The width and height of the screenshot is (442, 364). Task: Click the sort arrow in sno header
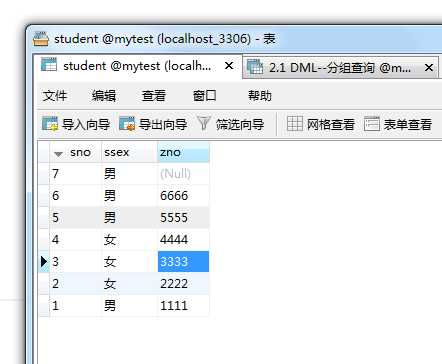58,154
